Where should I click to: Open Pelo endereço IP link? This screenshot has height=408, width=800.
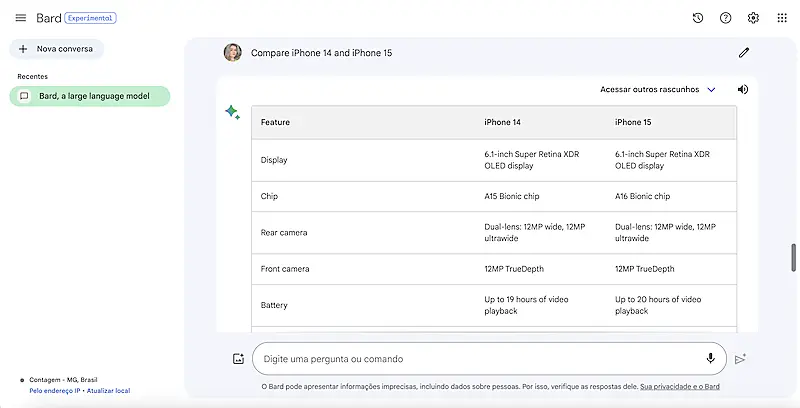[55, 391]
